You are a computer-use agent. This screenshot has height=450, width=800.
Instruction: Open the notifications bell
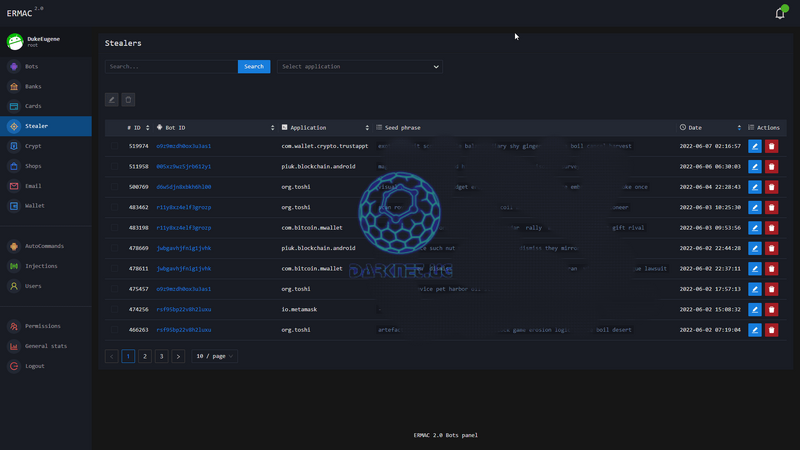click(x=780, y=13)
